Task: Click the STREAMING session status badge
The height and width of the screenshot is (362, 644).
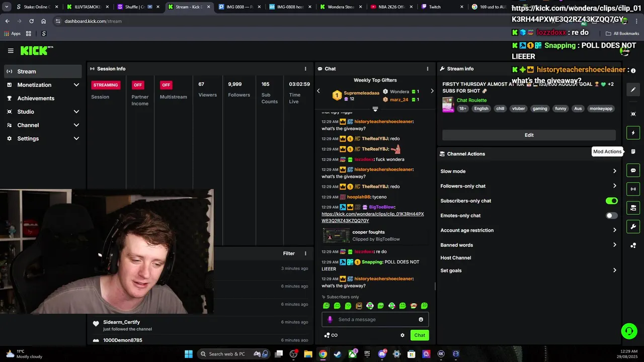Action: (x=106, y=85)
